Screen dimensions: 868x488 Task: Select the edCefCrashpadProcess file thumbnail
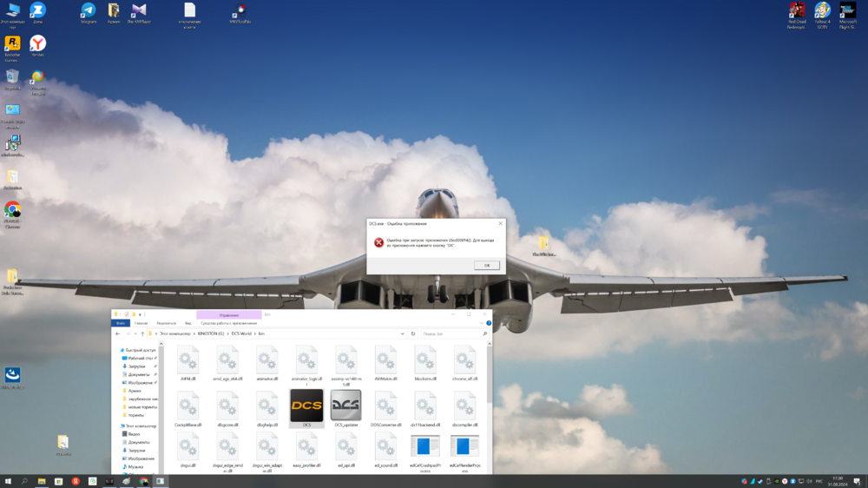tap(425, 446)
